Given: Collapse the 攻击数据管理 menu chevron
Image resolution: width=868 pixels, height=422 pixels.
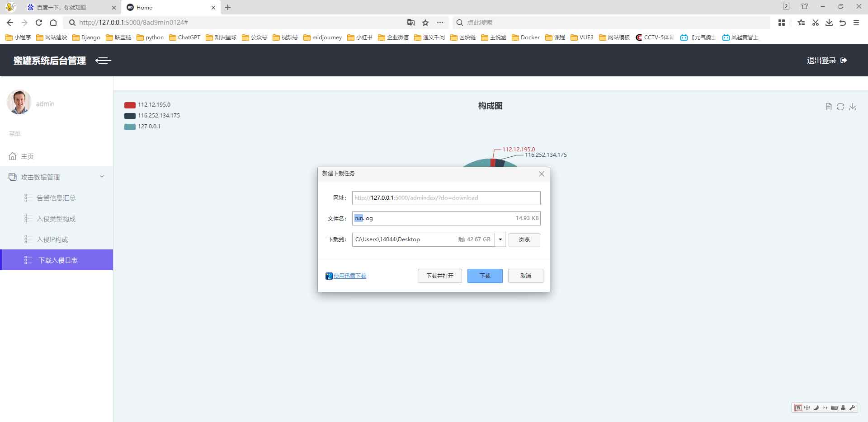Looking at the screenshot, I should (102, 177).
